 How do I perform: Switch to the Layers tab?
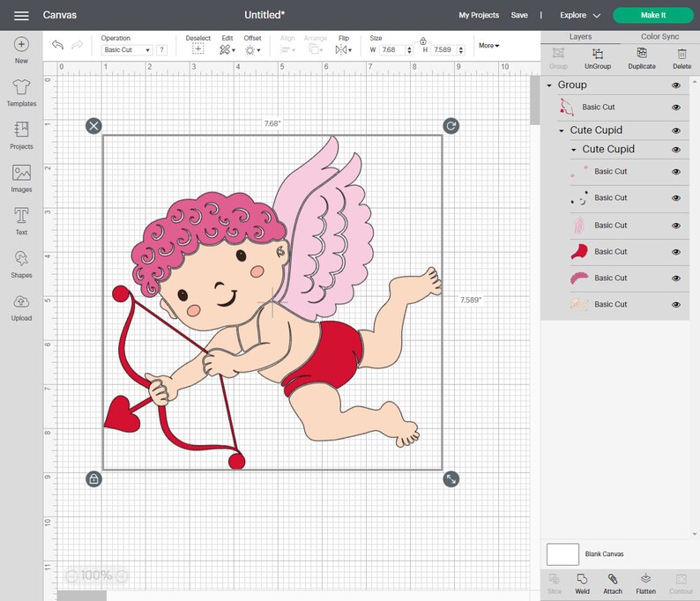[x=580, y=37]
